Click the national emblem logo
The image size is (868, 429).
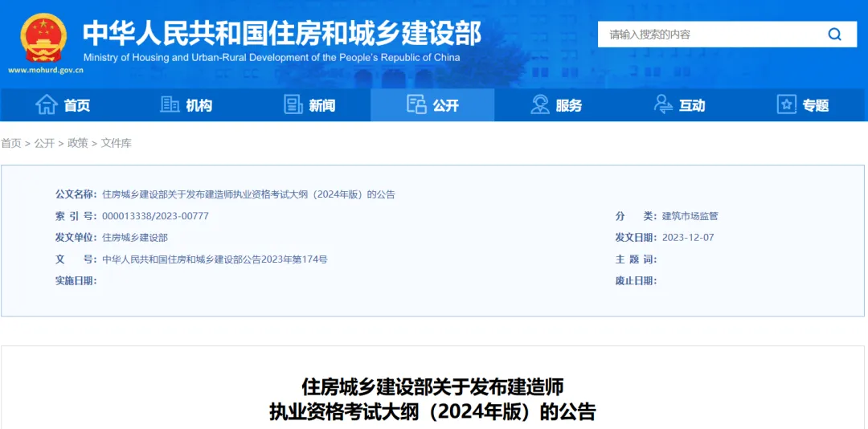pyautogui.click(x=43, y=39)
